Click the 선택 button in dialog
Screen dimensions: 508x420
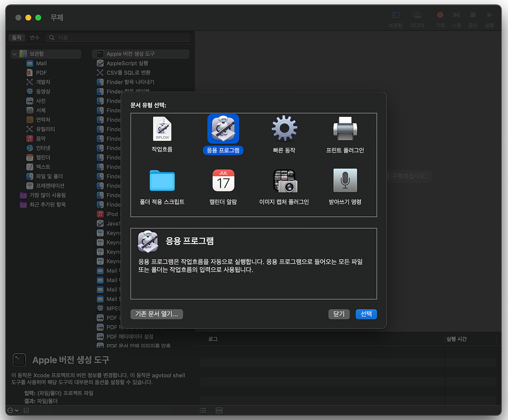tap(366, 314)
